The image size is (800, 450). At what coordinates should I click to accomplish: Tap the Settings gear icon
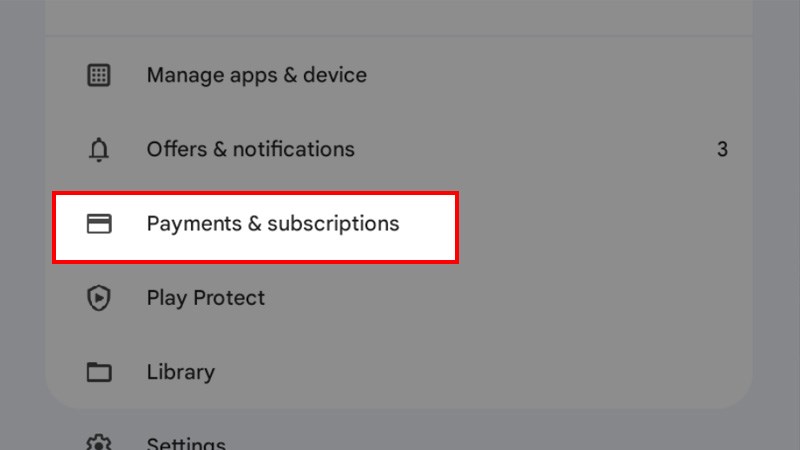(x=98, y=442)
